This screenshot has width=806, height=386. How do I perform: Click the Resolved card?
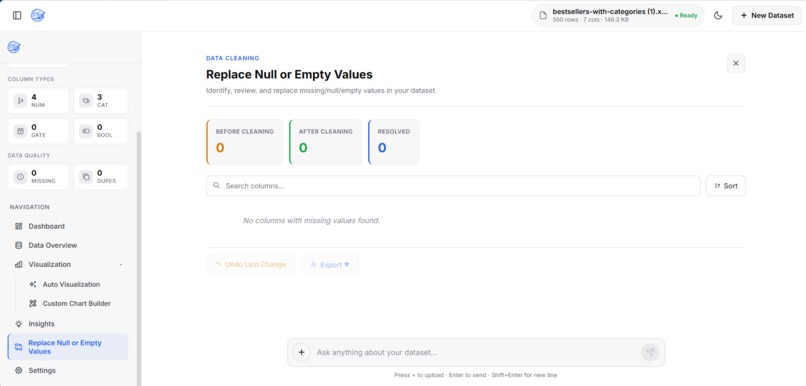click(x=393, y=142)
